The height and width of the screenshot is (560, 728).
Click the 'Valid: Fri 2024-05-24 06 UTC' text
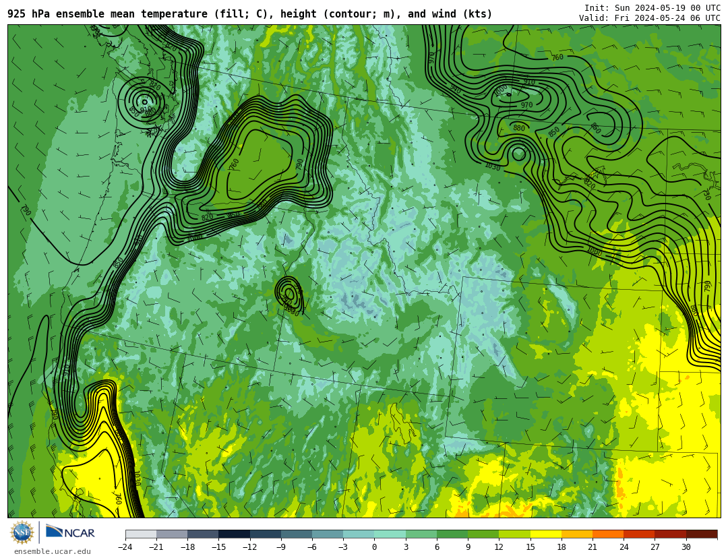650,18
